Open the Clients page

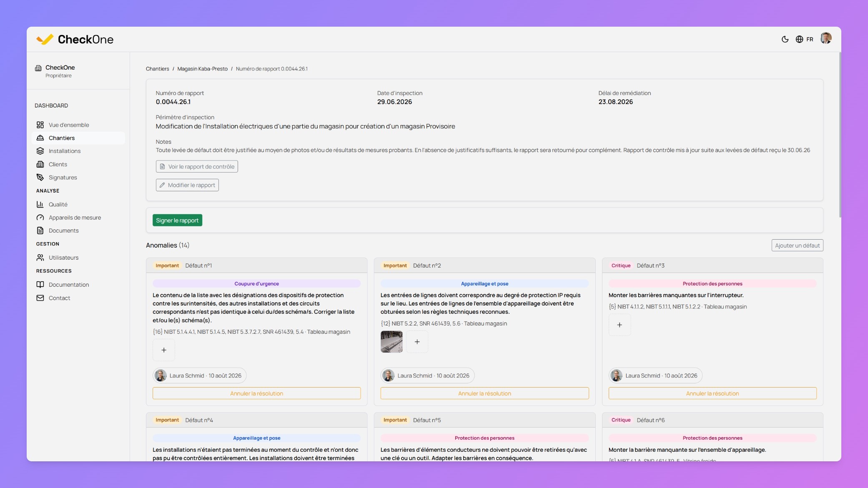tap(78, 164)
